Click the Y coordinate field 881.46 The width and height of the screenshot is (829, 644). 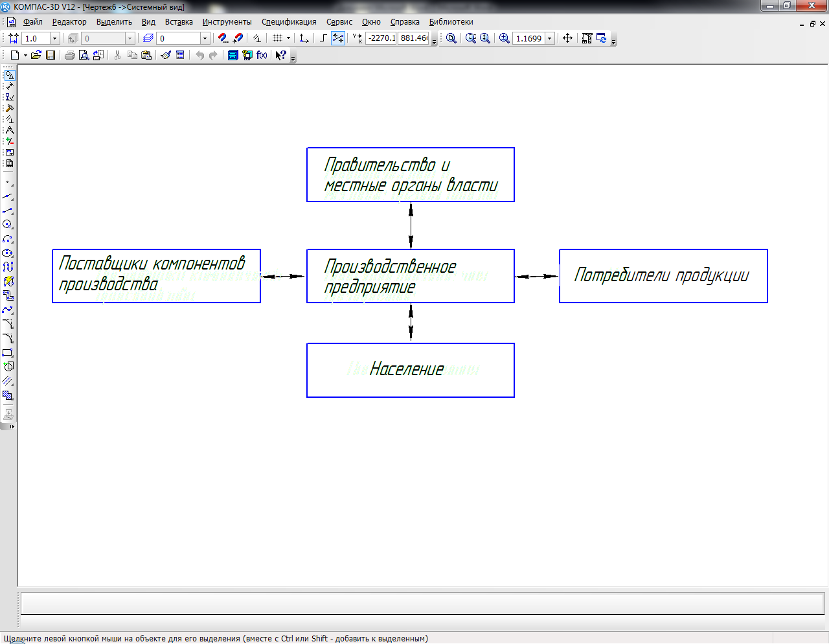pos(414,38)
